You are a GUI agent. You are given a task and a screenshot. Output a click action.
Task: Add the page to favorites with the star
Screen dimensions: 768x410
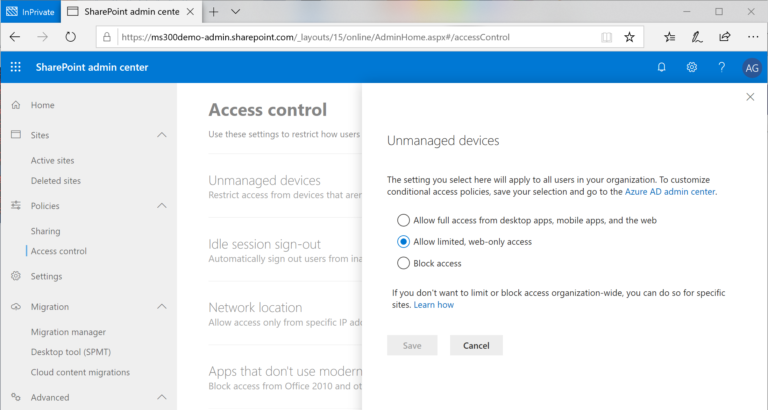tap(629, 37)
